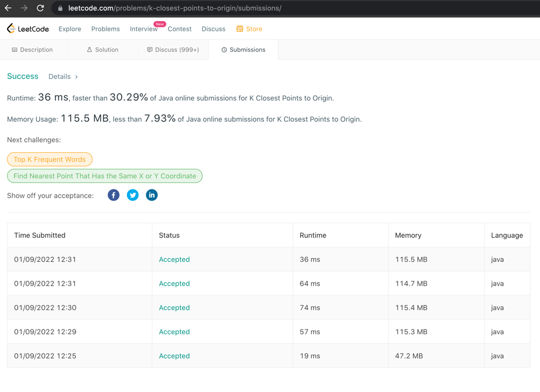540x392 pixels.
Task: Share acceptance on Twitter
Action: [x=133, y=195]
